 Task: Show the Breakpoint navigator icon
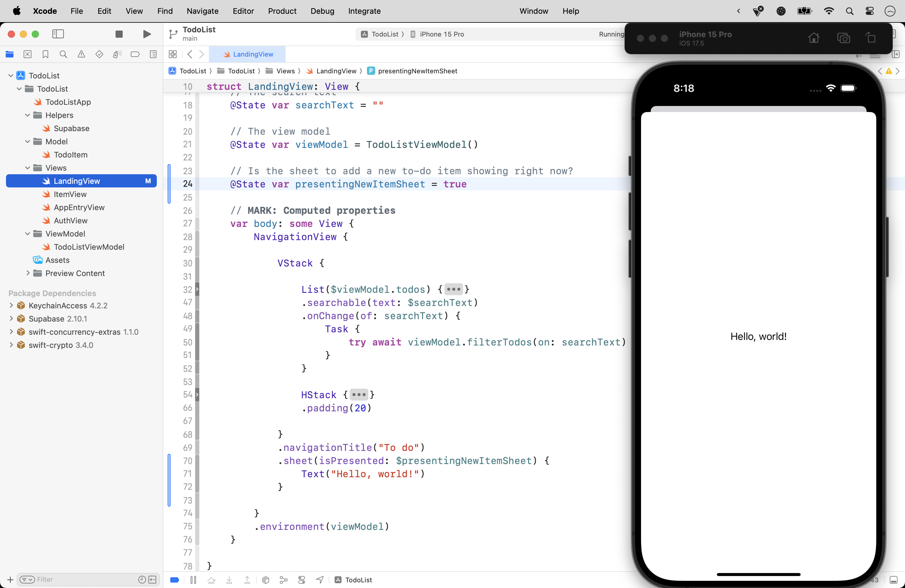pos(135,54)
